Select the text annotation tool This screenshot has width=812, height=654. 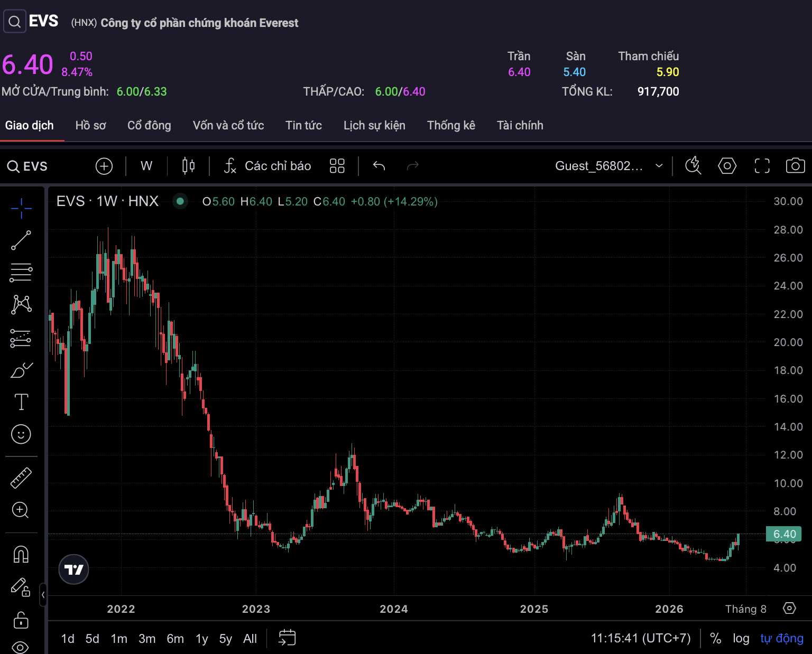(x=21, y=402)
